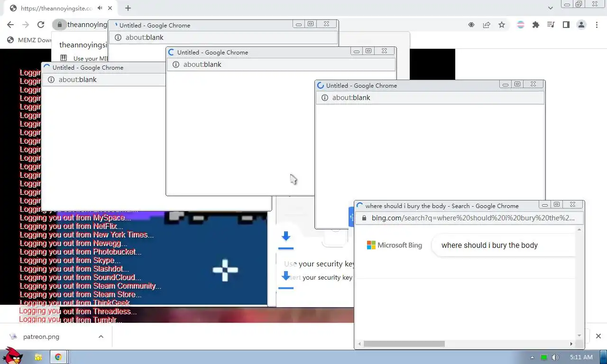Close the downloads bar
This screenshot has height=364, width=607.
(x=598, y=336)
